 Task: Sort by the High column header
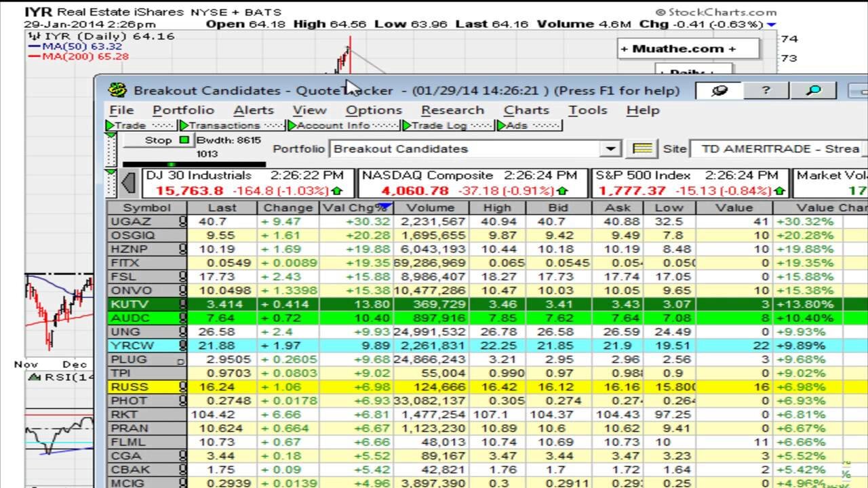pos(496,207)
